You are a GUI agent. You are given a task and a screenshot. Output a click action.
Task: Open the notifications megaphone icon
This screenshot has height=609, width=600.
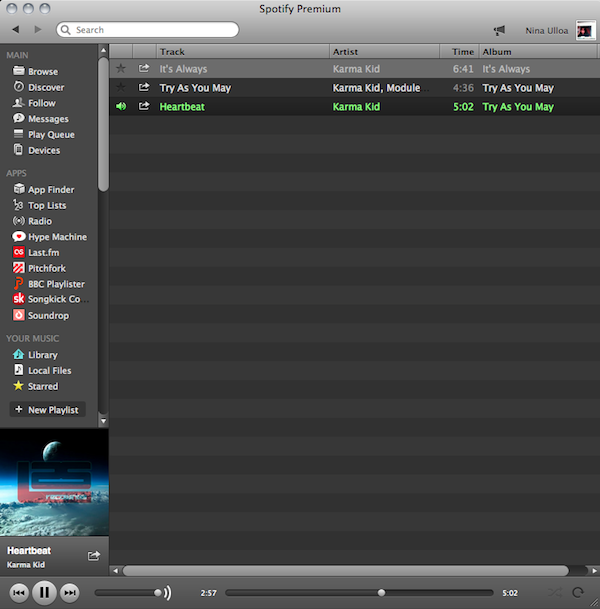tap(499, 30)
